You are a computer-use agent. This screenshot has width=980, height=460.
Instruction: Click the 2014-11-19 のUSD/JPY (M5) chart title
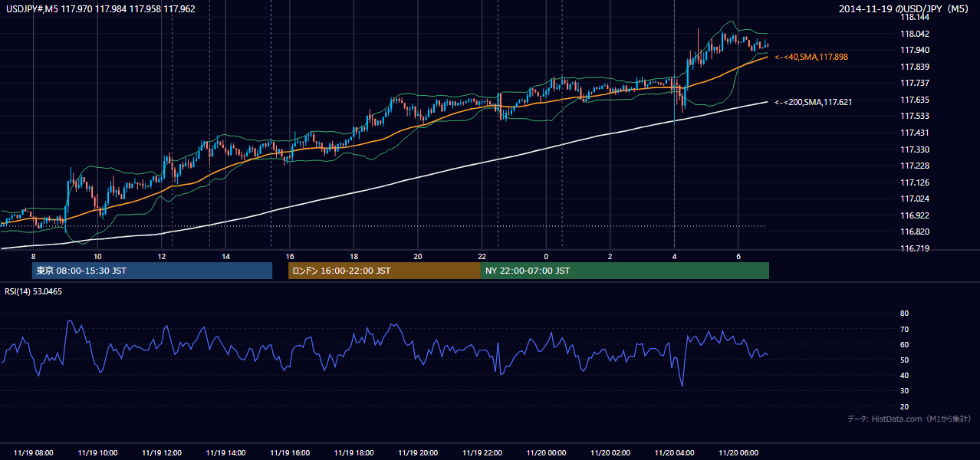[x=905, y=9]
